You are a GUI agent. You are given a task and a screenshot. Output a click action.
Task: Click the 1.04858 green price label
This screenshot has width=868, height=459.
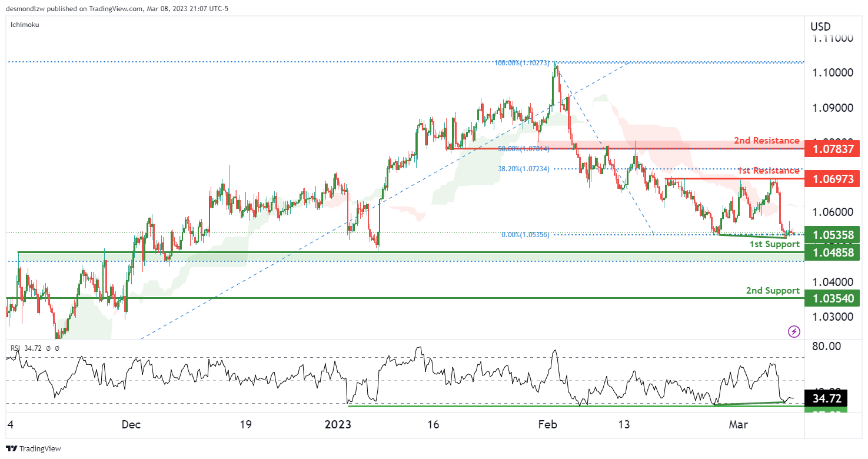click(832, 252)
